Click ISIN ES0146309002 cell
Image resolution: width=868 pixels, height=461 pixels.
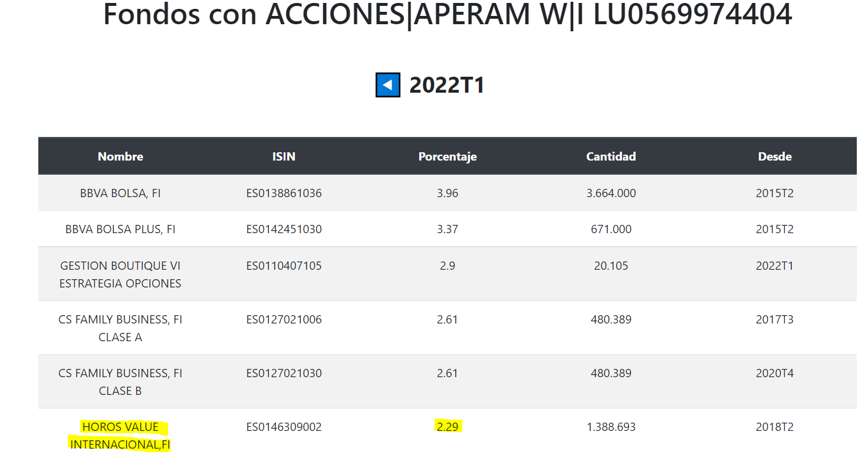pyautogui.click(x=284, y=427)
